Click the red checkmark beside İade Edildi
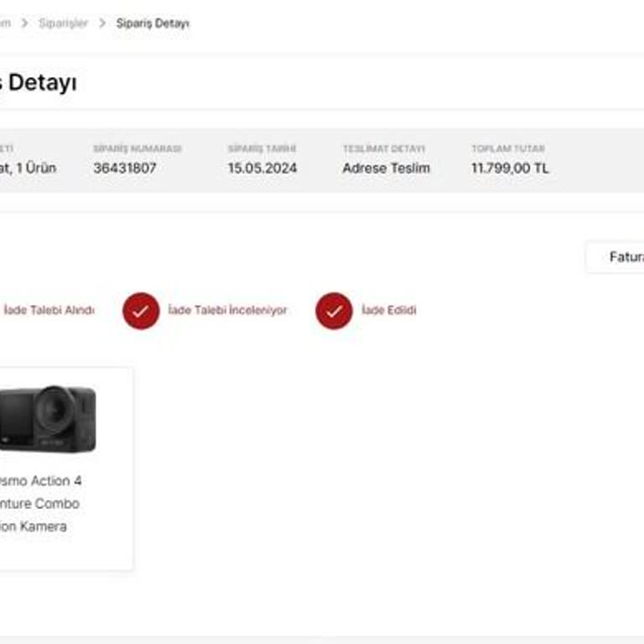Viewport: 644px width, 644px height. (334, 310)
